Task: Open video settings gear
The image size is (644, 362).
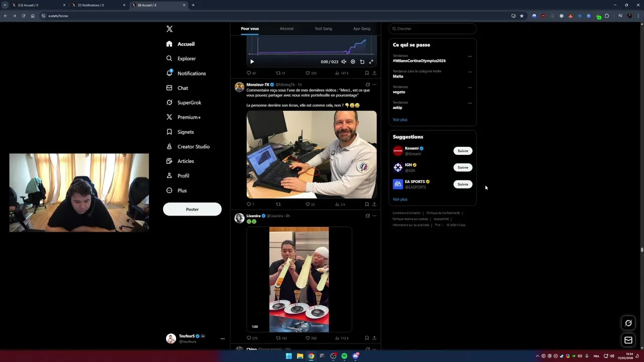Action: click(x=353, y=62)
